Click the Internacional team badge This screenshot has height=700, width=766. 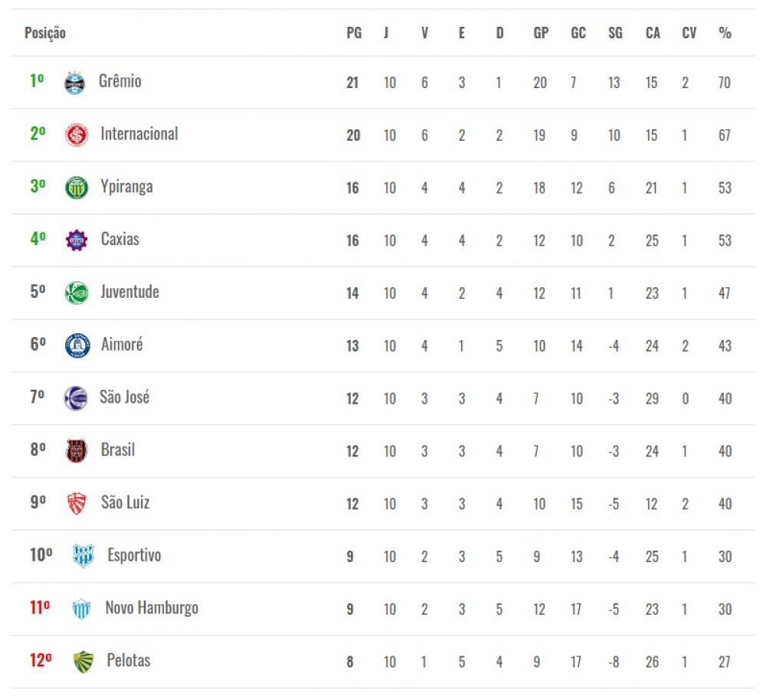tap(77, 135)
